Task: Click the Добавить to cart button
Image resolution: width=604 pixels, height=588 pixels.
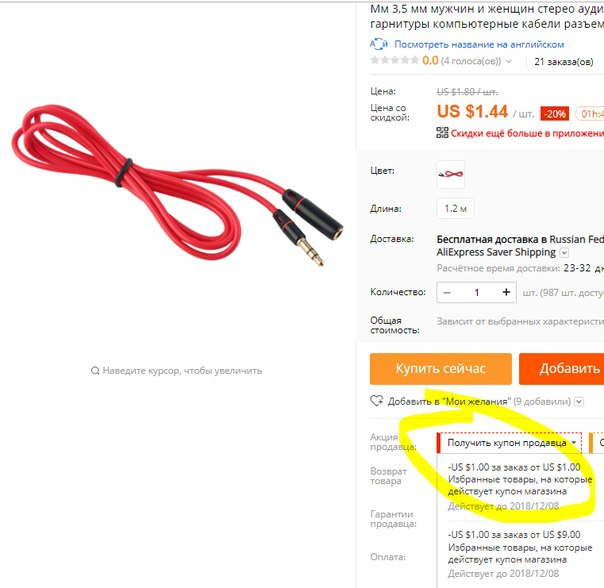Action: (562, 369)
